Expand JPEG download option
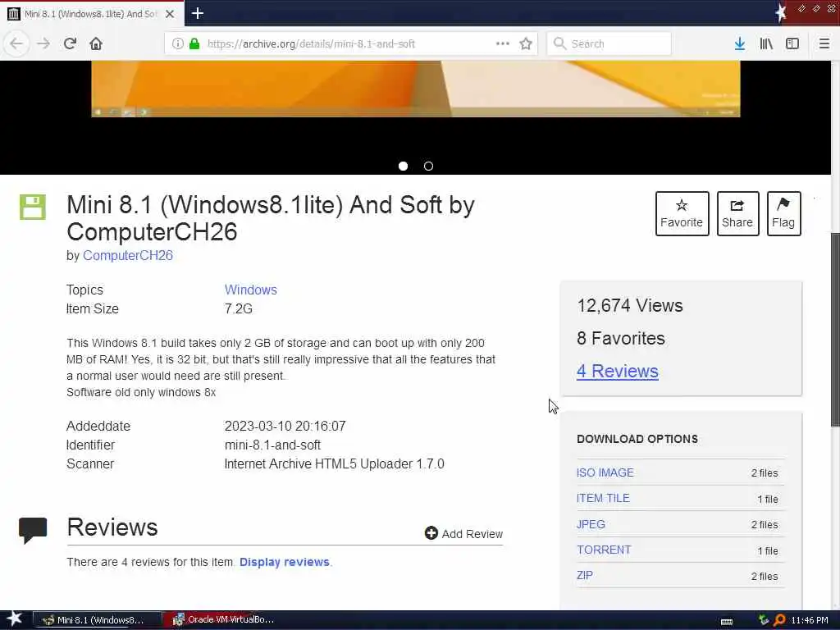Screen dimensions: 840x630 click(591, 524)
